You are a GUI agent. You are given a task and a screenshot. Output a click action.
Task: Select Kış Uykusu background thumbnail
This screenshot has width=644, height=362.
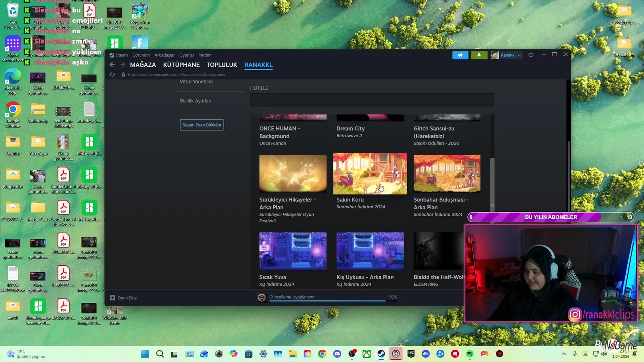tap(370, 251)
